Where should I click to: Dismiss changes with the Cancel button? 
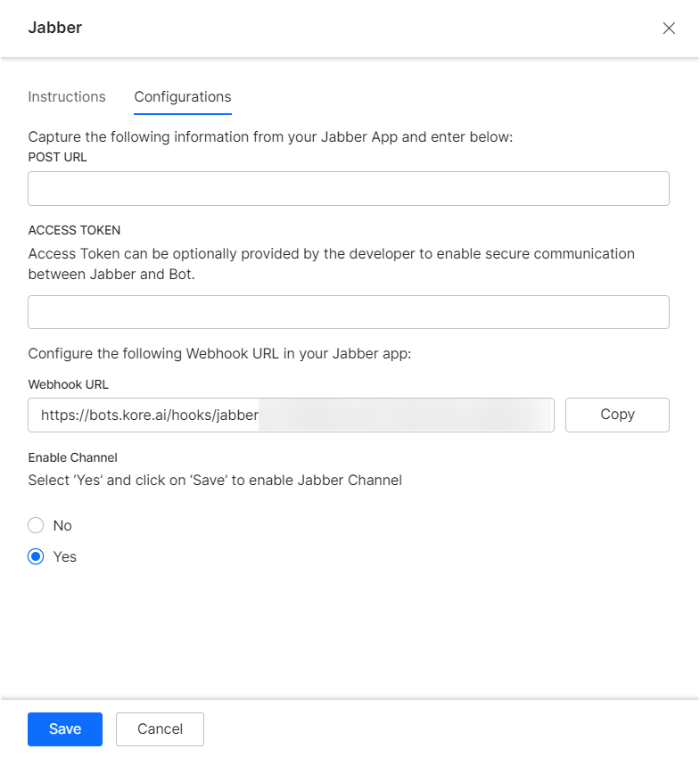(160, 728)
